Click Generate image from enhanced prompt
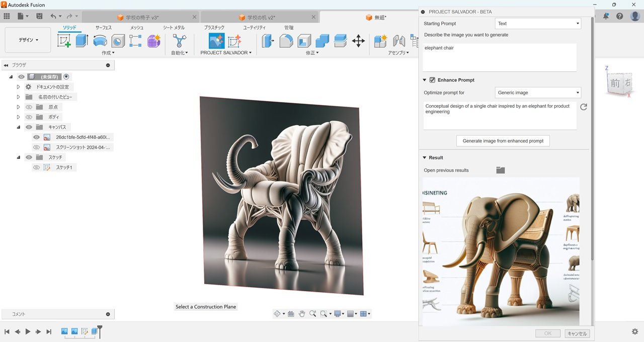The image size is (644, 342). (x=503, y=141)
